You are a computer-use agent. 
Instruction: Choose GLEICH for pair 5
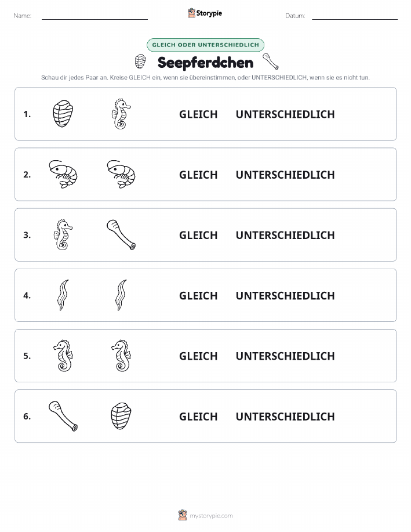198,356
